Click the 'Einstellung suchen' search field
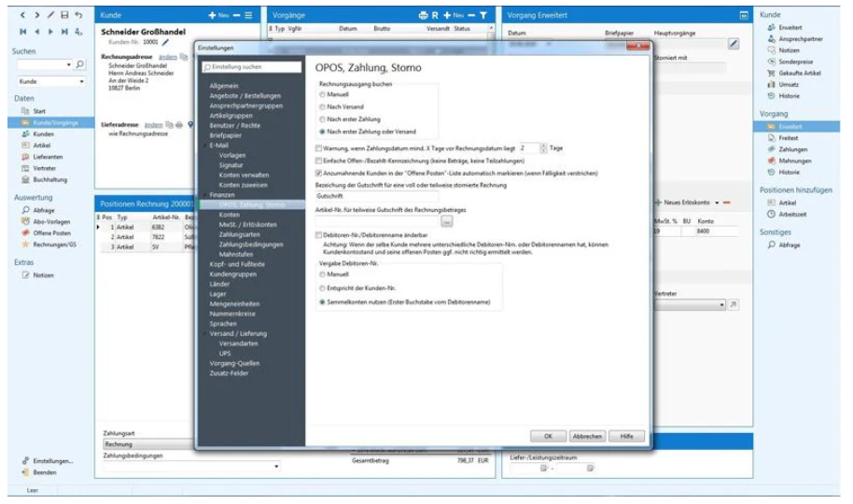853x504 pixels. click(x=254, y=67)
